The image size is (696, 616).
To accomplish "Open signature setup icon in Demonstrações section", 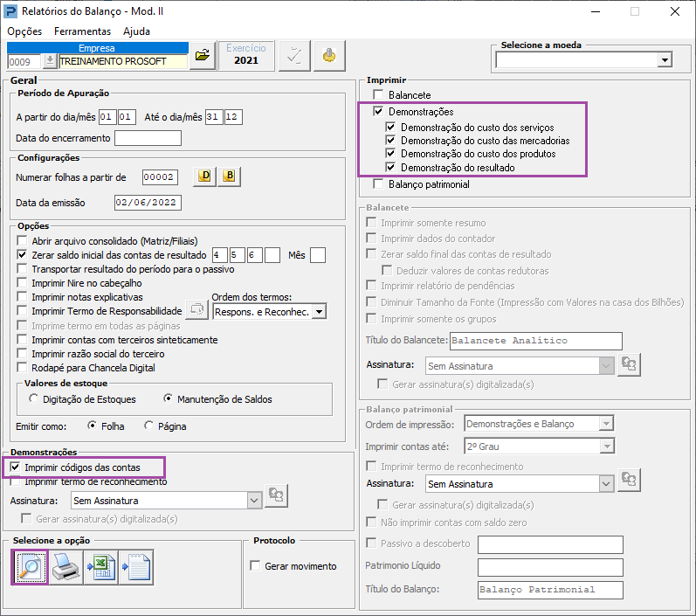I will point(276,495).
